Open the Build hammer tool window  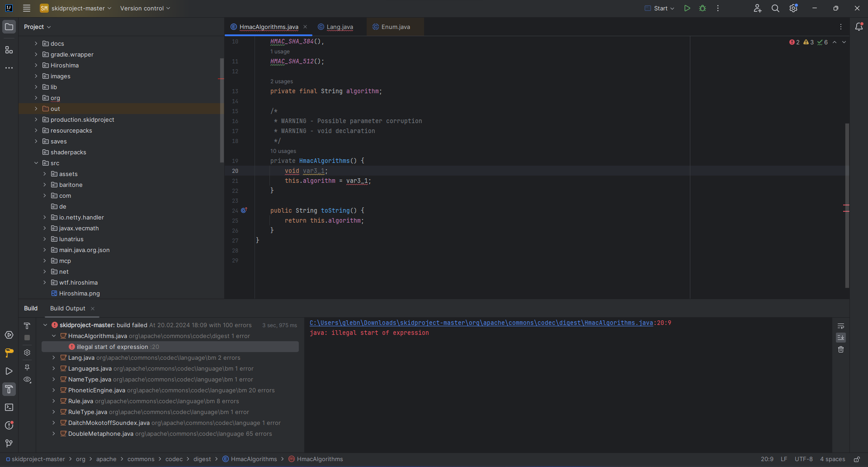pos(9,389)
